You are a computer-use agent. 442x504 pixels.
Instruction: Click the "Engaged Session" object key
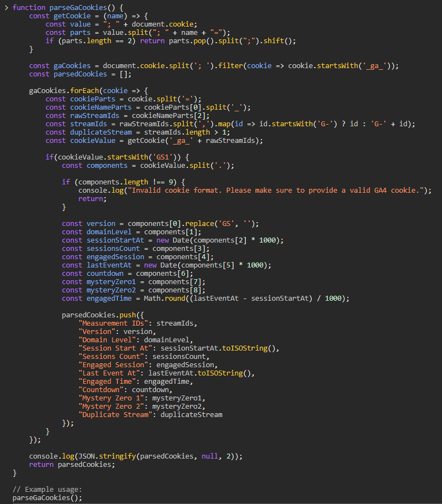(113, 365)
